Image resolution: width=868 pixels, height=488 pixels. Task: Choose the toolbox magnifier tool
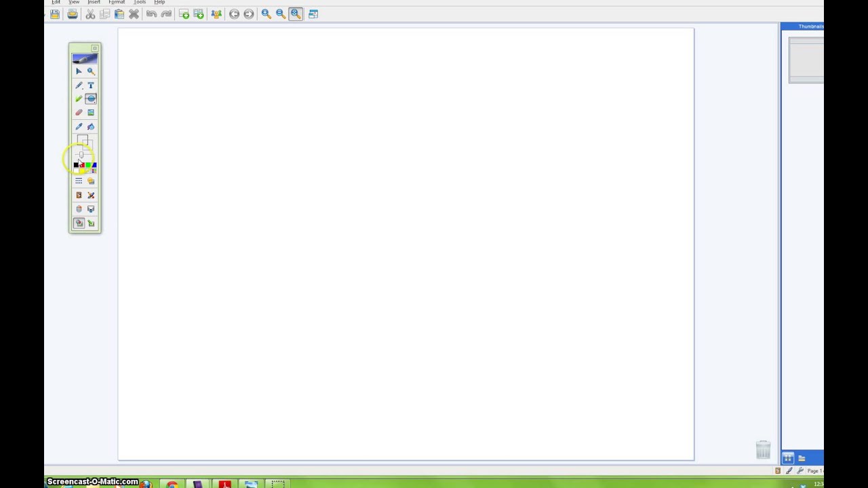click(x=91, y=71)
